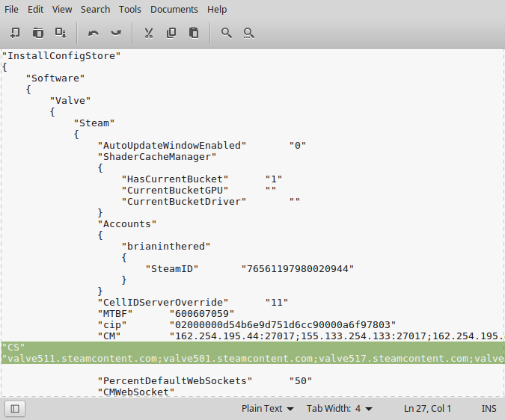The image size is (505, 420).
Task: Click the "brianinthered" account name
Action: coord(166,247)
